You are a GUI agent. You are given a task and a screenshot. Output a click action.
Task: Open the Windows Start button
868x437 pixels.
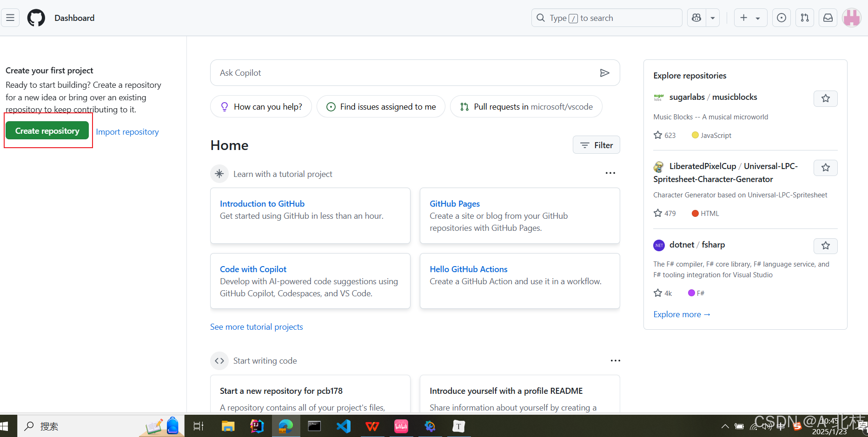pyautogui.click(x=5, y=426)
